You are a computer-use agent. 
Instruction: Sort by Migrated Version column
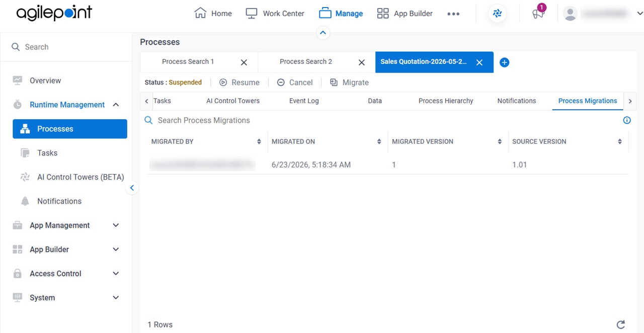pos(500,142)
